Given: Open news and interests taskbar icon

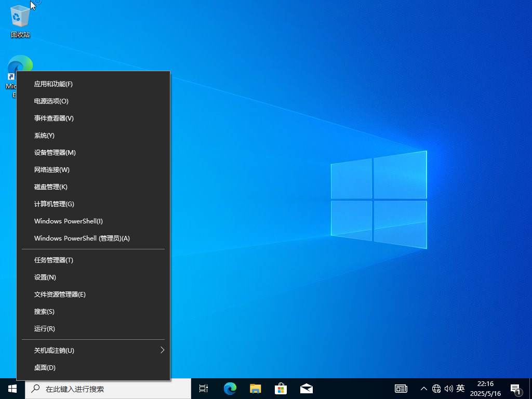Looking at the screenshot, I should tap(401, 389).
